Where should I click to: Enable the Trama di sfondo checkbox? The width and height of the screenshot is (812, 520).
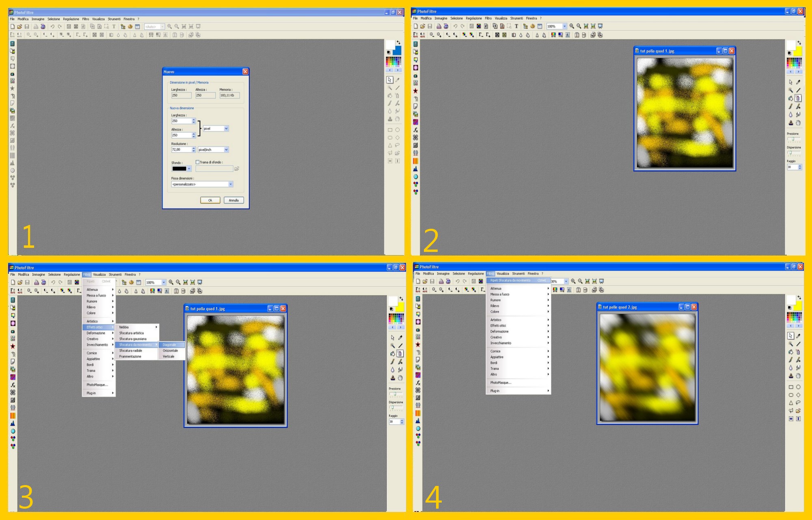pos(198,162)
